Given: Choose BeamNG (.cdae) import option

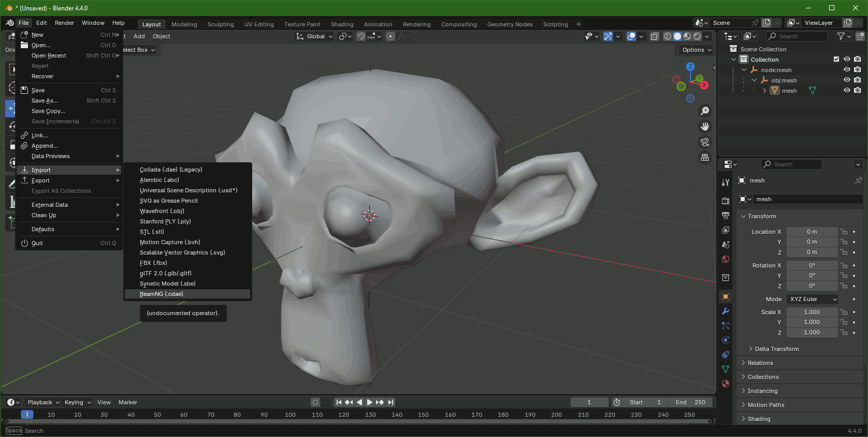Looking at the screenshot, I should click(x=162, y=294).
